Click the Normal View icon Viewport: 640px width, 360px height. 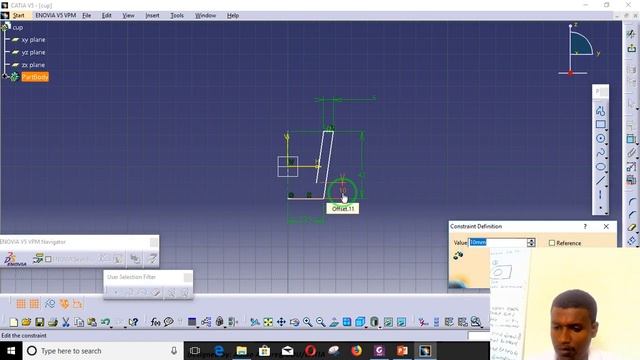(334, 322)
